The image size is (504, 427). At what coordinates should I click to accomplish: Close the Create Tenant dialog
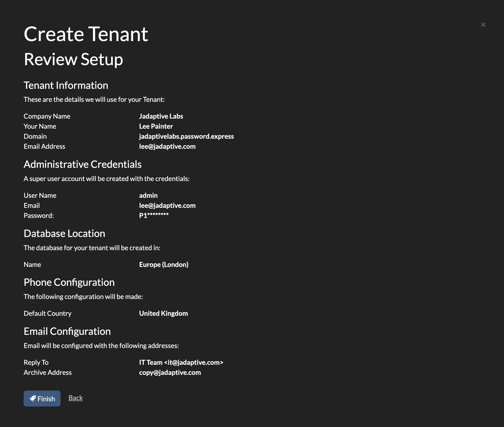[483, 25]
